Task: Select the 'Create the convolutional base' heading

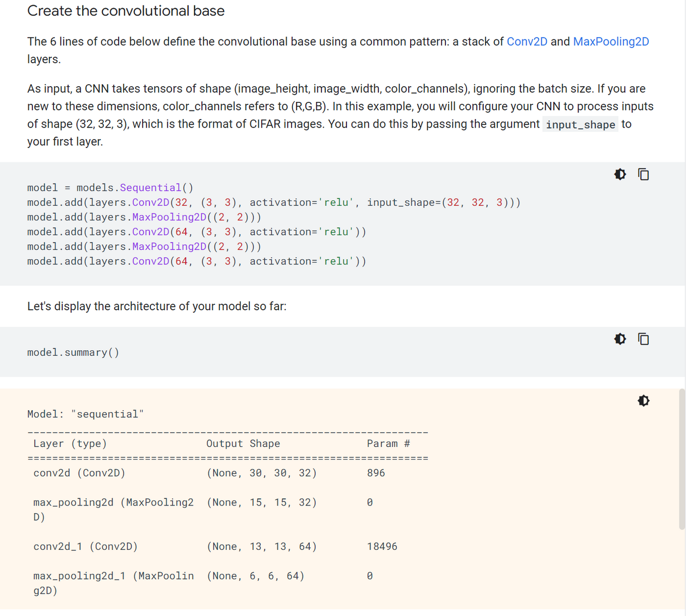Action: [x=126, y=11]
